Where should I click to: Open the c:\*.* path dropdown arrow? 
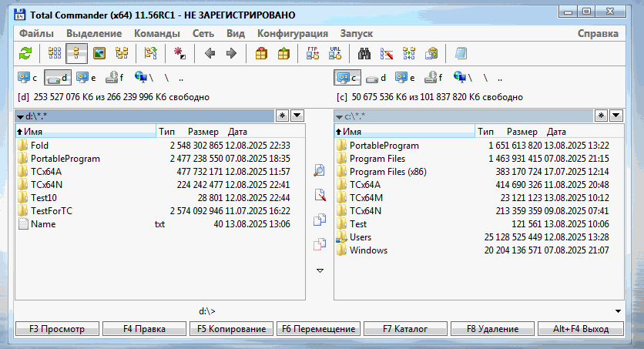pyautogui.click(x=339, y=117)
